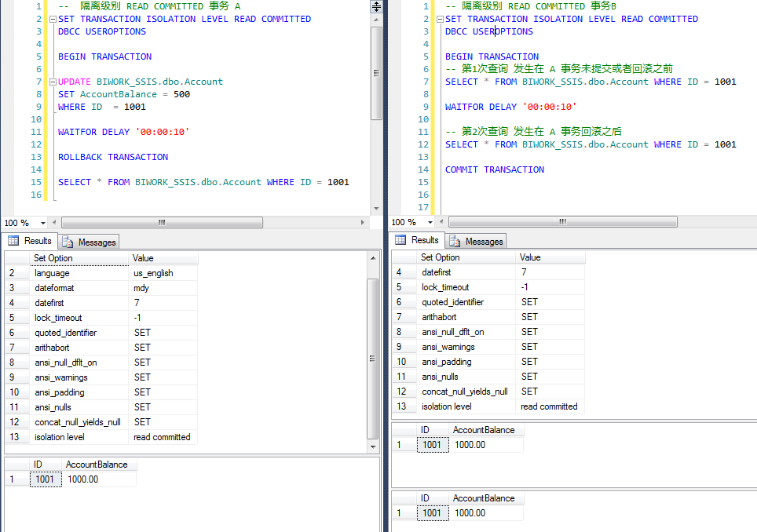The height and width of the screenshot is (532, 757).
Task: Click the split-window handle atop left editor scrollbar
Action: coord(376,6)
